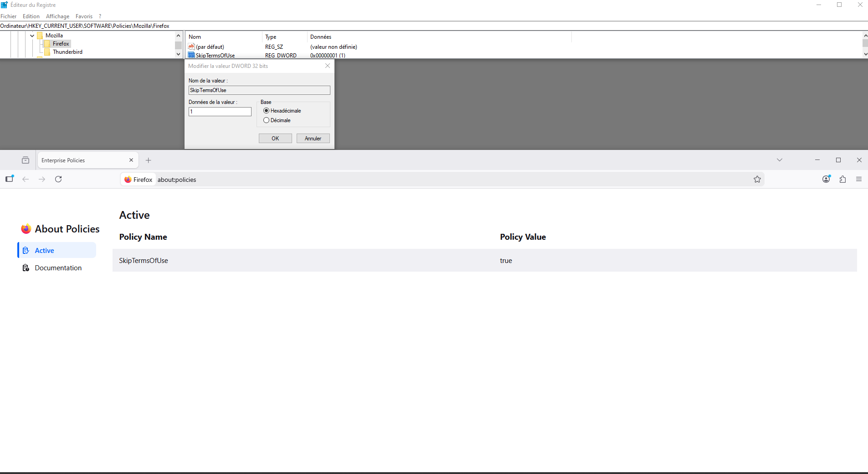The height and width of the screenshot is (474, 868).
Task: Reload the about:policies page
Action: point(58,179)
